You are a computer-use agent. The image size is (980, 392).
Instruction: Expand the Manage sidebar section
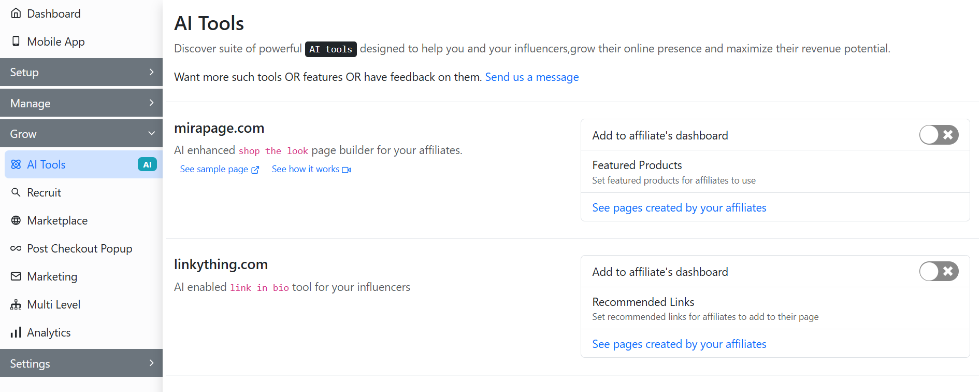81,103
